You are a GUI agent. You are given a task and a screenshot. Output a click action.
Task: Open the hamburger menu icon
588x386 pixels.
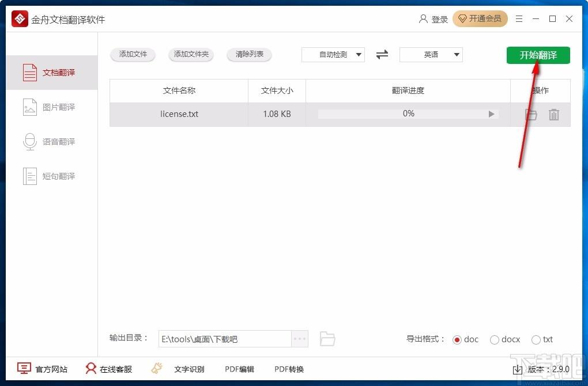coord(519,19)
